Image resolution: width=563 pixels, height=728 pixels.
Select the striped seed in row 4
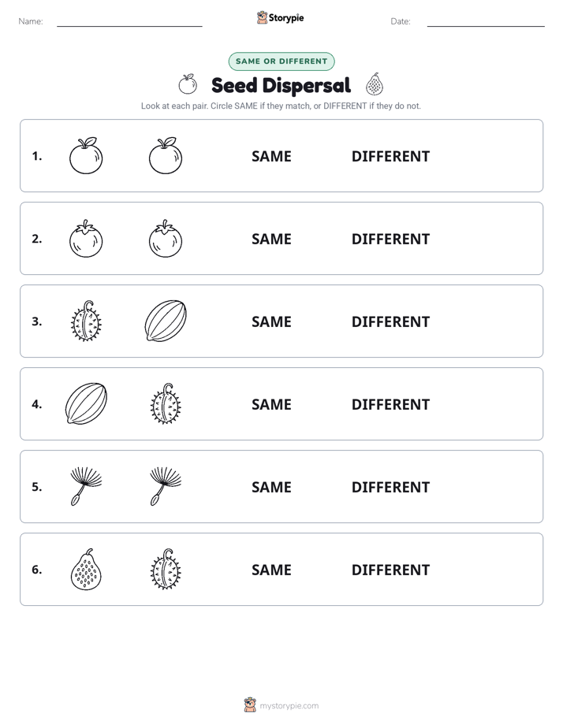[x=86, y=404]
